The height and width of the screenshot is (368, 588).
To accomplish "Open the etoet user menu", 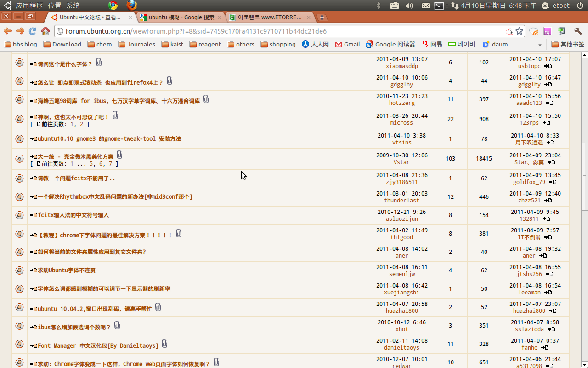I will [555, 6].
